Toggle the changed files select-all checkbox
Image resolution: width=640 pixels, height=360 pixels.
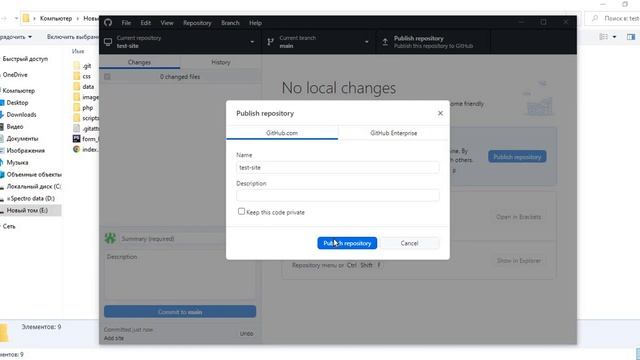(107, 76)
